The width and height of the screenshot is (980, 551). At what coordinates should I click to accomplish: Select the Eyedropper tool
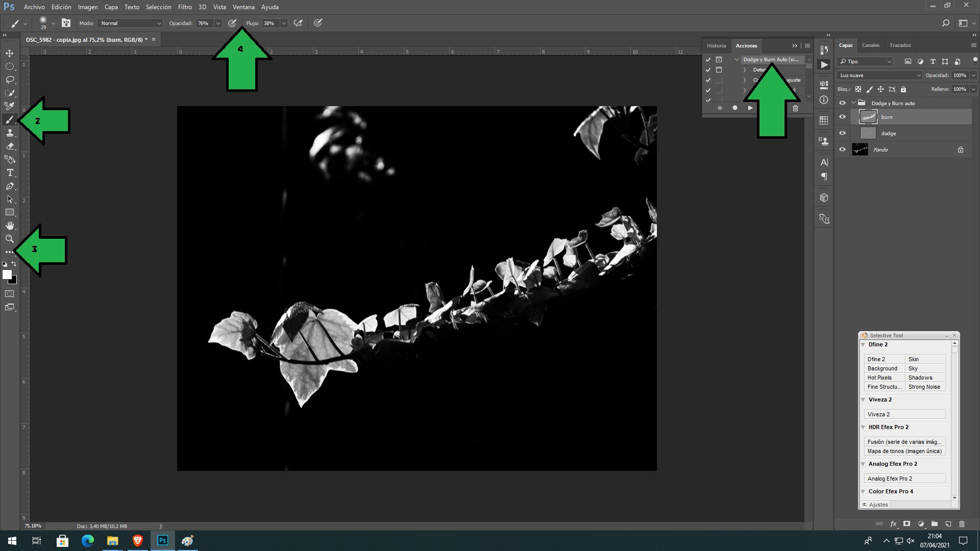(10, 106)
